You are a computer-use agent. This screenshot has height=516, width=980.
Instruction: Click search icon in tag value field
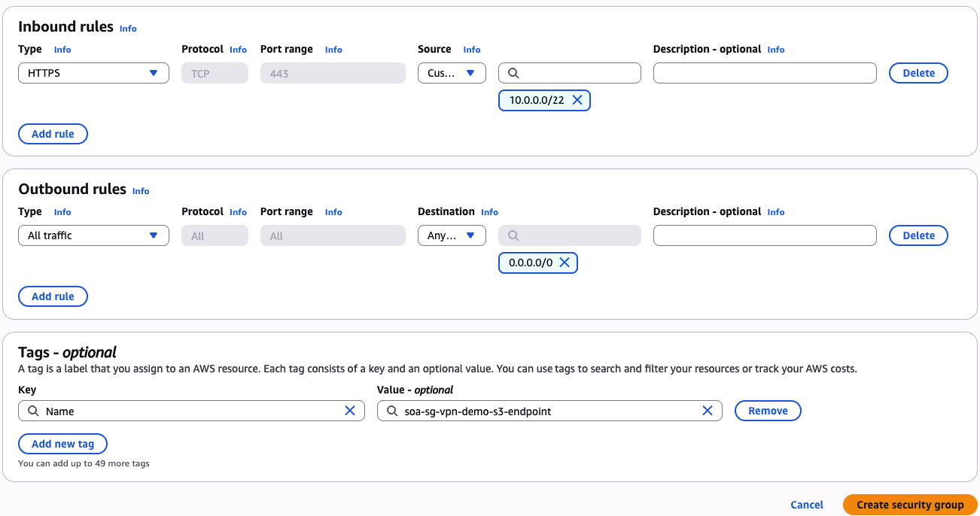pyautogui.click(x=391, y=411)
